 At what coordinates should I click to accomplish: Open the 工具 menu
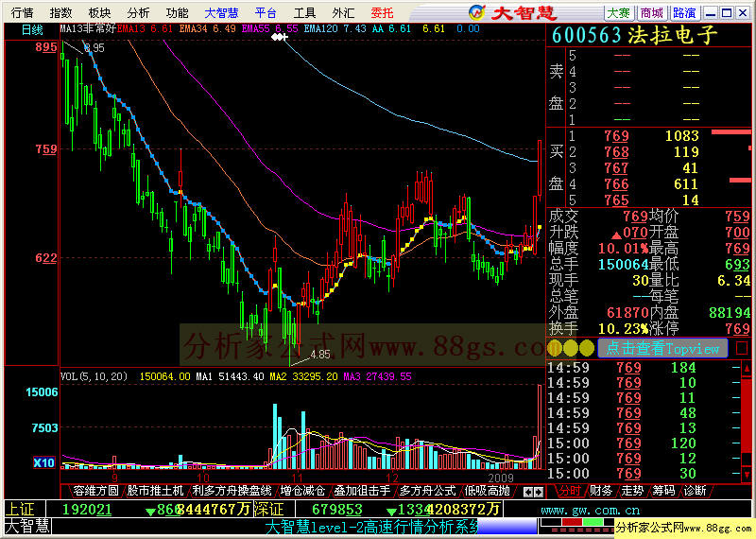304,13
